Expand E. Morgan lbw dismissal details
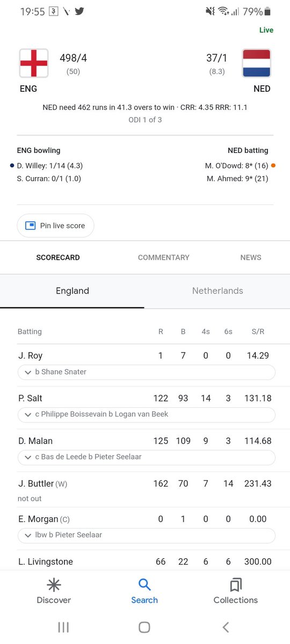290x644 pixels. 147,535
